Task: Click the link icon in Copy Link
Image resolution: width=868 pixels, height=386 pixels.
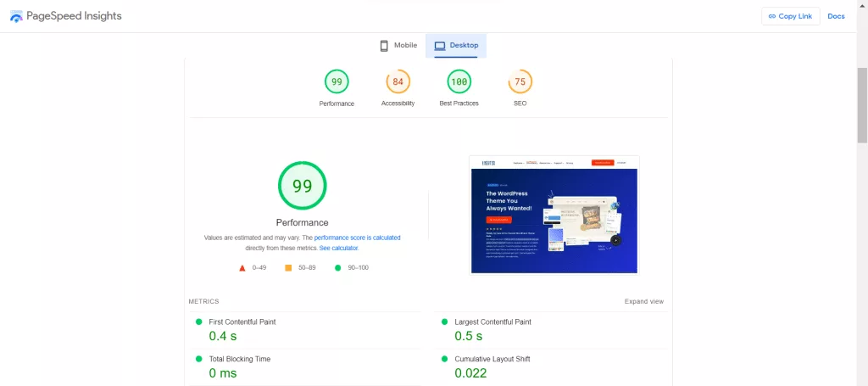Action: point(771,16)
